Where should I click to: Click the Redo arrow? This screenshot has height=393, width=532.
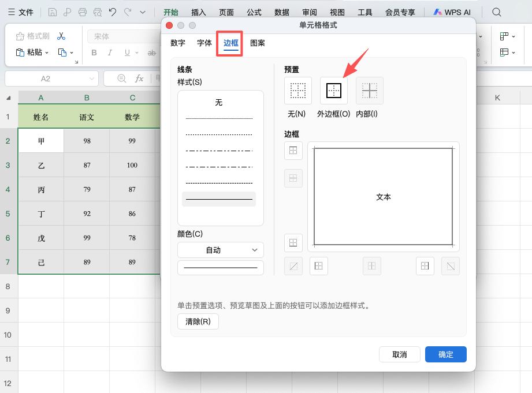(x=128, y=13)
